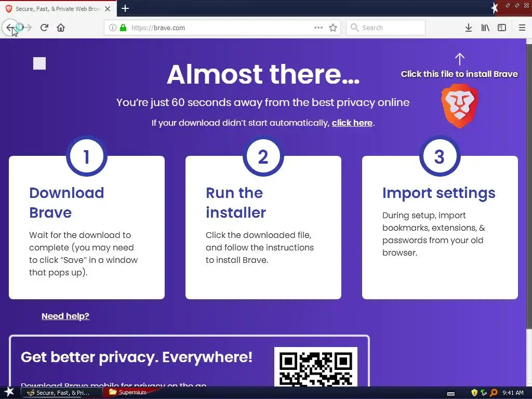The height and width of the screenshot is (399, 532).
Task: Click the green secure connection padlock
Action: (123, 28)
